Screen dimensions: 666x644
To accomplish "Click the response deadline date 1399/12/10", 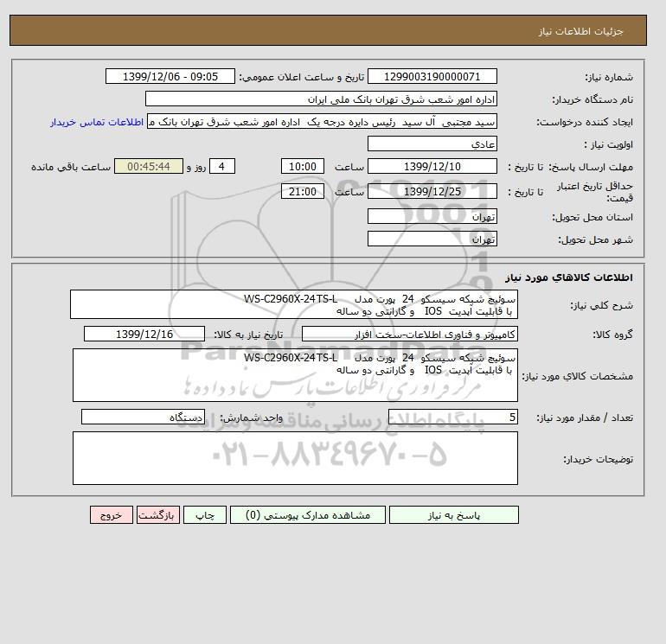I will coord(432,167).
